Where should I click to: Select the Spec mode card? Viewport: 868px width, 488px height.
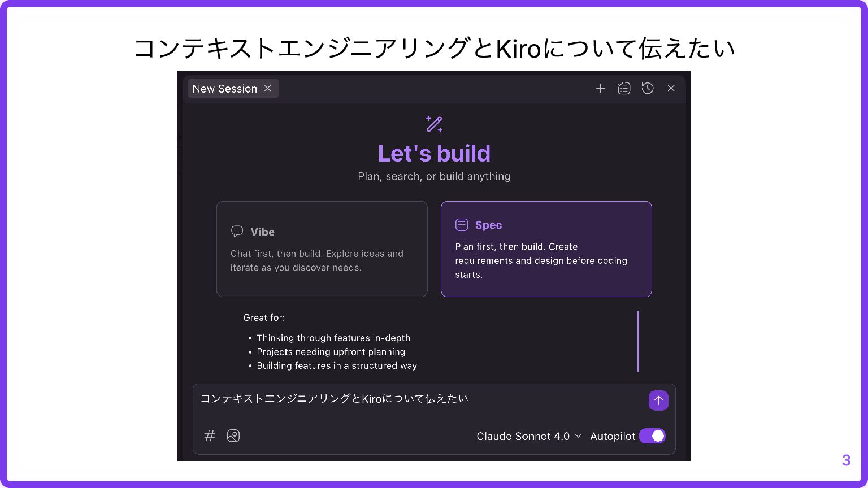pos(546,249)
